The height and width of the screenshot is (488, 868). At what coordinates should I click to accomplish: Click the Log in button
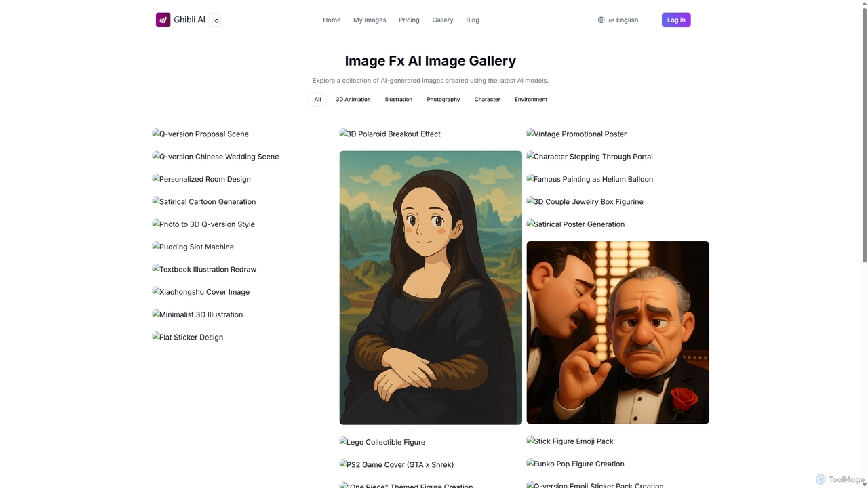tap(676, 20)
